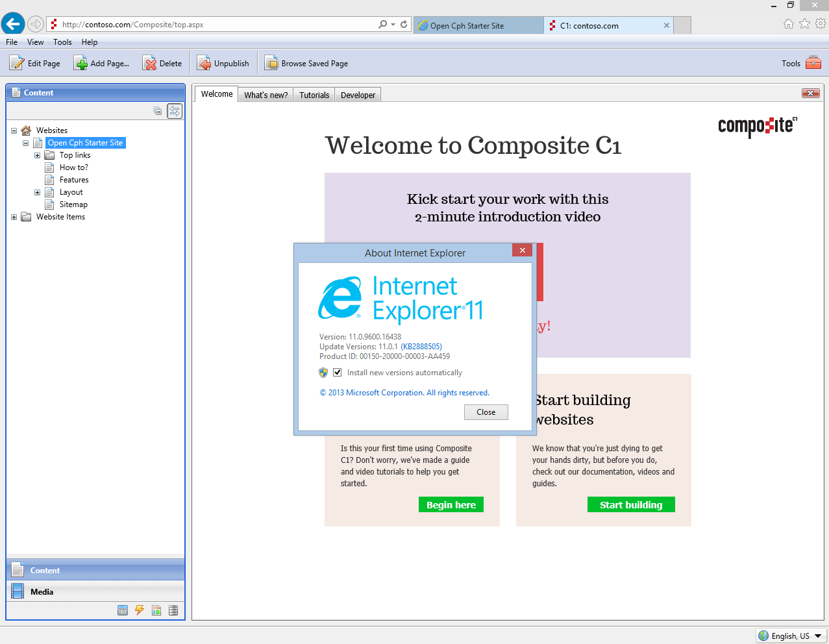Enable Install new versions automatically checkbox

337,372
